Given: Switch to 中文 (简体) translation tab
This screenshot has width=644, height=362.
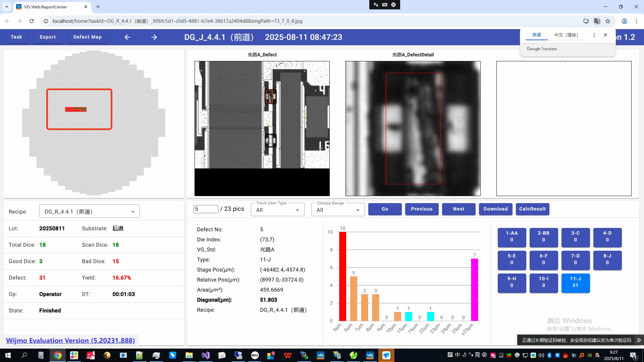Looking at the screenshot, I should 566,35.
